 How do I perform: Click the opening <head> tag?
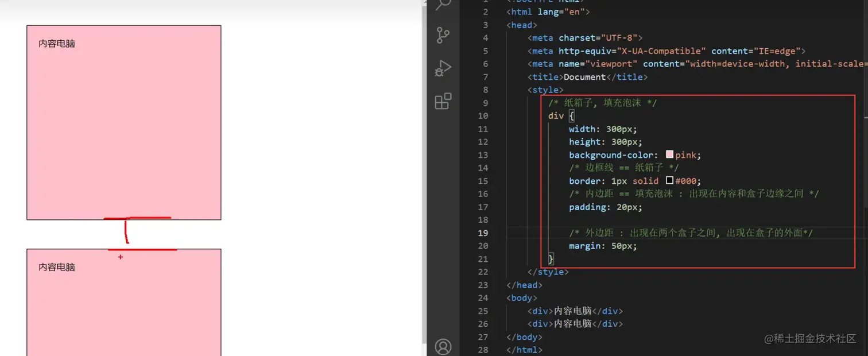tap(522, 25)
